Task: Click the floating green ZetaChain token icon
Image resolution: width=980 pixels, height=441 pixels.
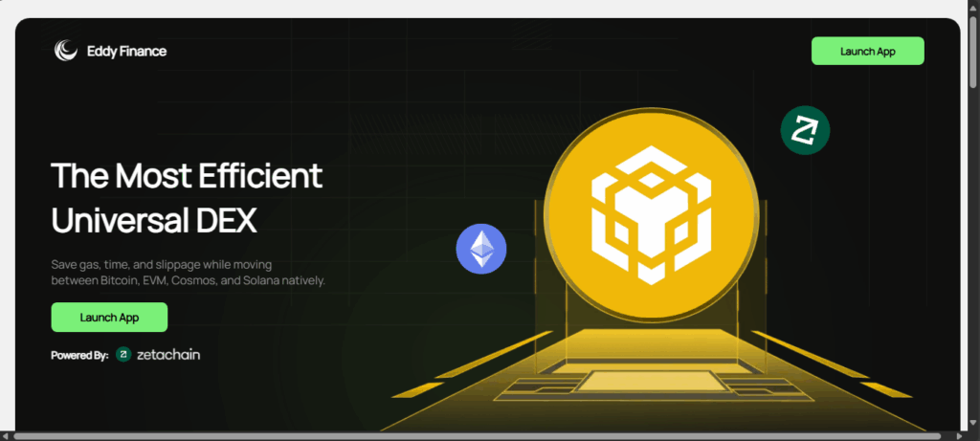Action: pyautogui.click(x=805, y=130)
